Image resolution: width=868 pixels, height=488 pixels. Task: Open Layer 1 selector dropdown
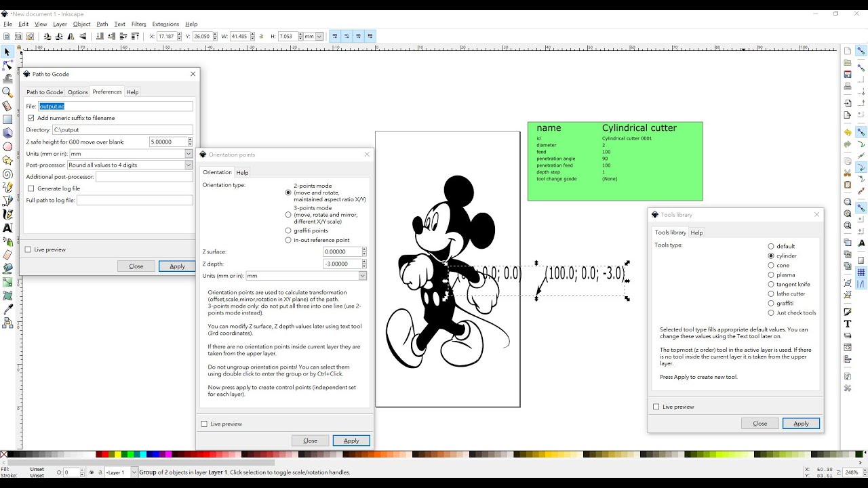click(x=121, y=472)
